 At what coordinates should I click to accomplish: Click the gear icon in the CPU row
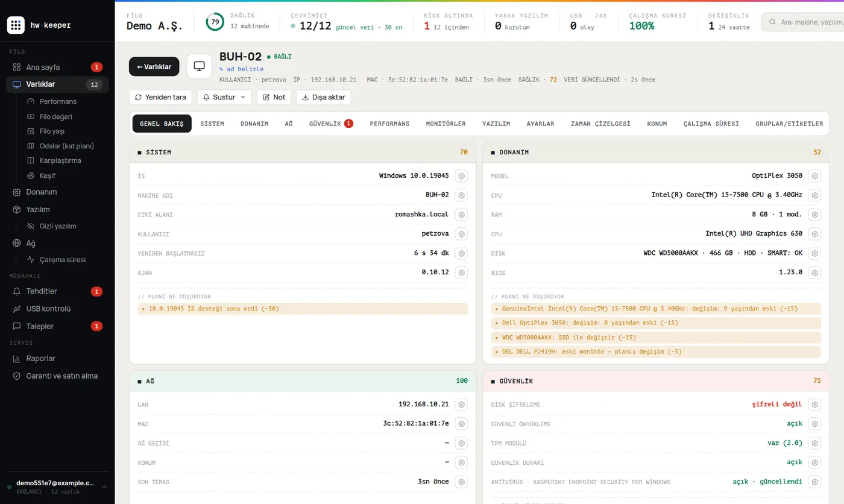(814, 195)
